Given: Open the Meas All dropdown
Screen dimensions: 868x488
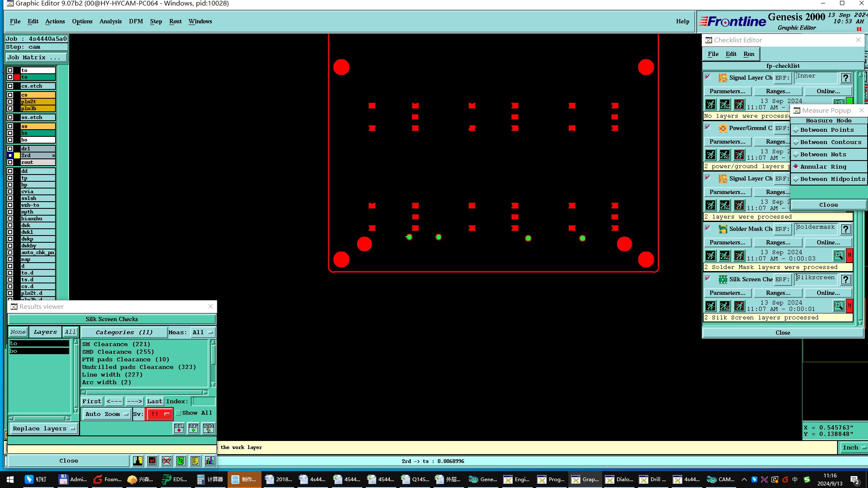Looking at the screenshot, I should coord(203,333).
